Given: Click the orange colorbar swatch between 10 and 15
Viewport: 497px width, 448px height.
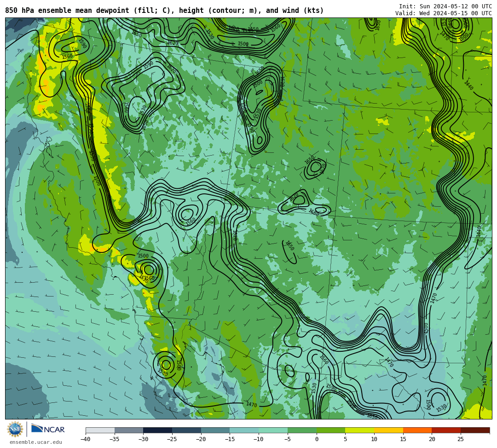Looking at the screenshot, I should pyautogui.click(x=388, y=430).
